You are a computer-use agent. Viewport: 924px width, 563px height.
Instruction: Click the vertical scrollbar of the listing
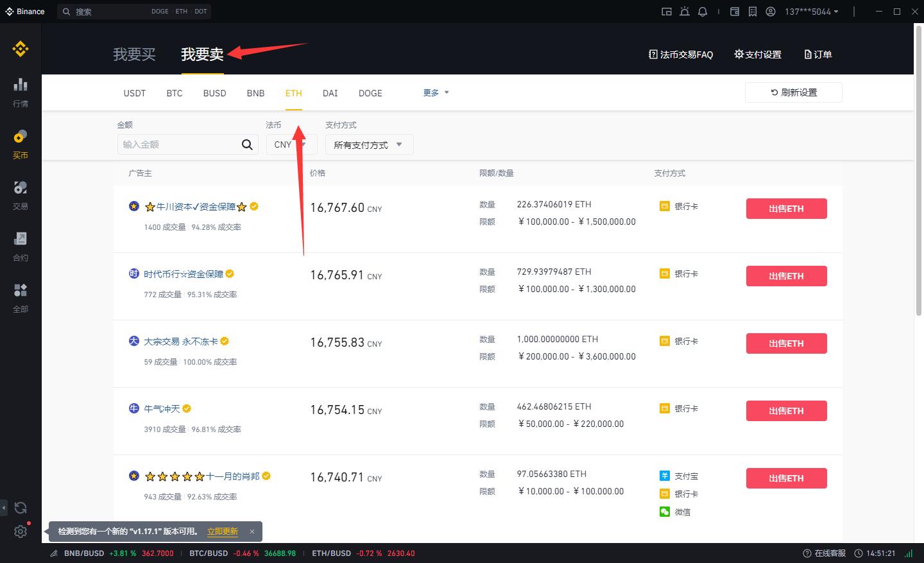[918, 171]
